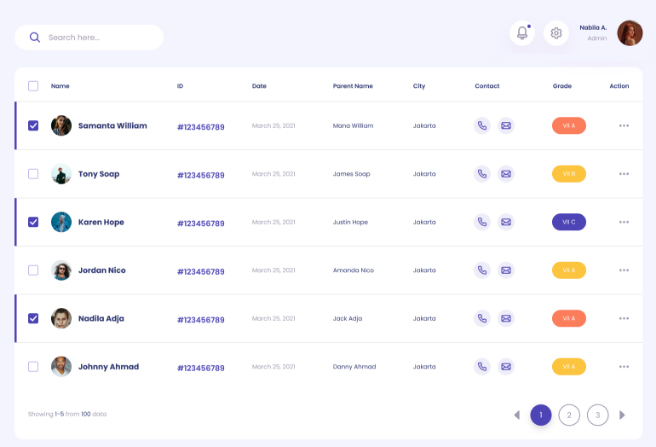Click the VII C grade badge
Screen dimensions: 656x447
569,222
